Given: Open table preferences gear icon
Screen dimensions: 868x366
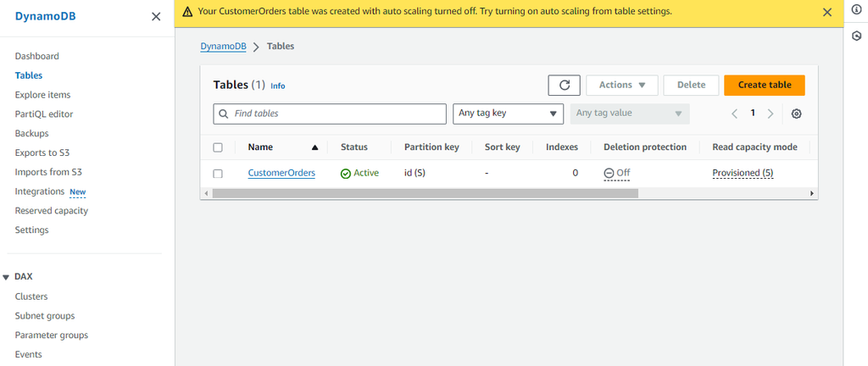Looking at the screenshot, I should [796, 114].
